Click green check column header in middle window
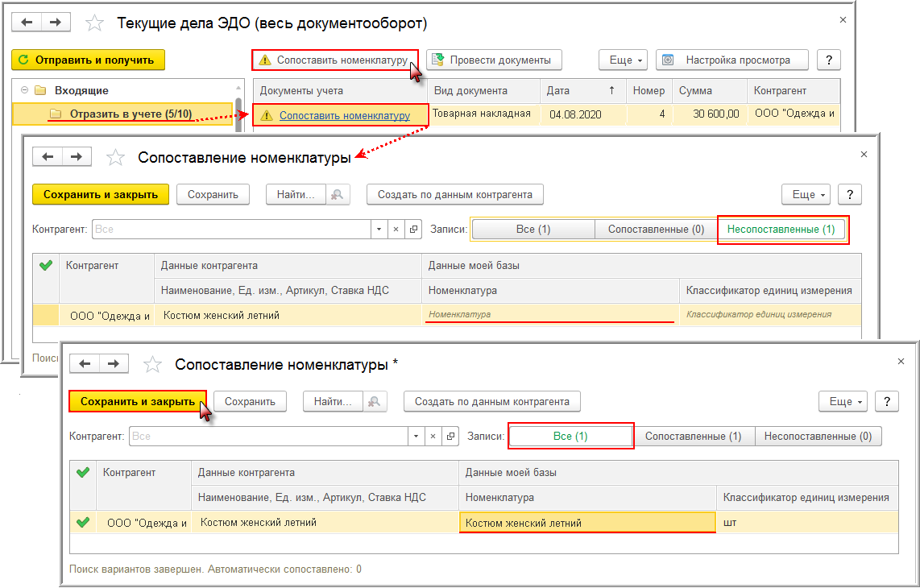The height and width of the screenshot is (588, 920). [46, 265]
